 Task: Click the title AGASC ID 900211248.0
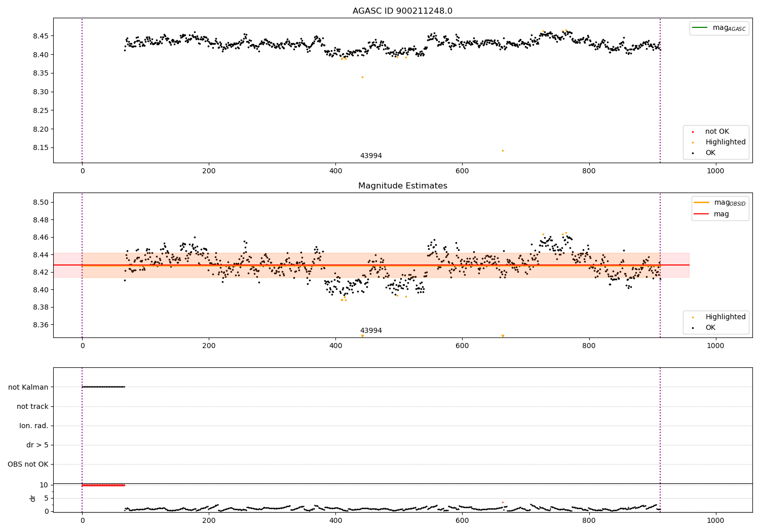(402, 11)
